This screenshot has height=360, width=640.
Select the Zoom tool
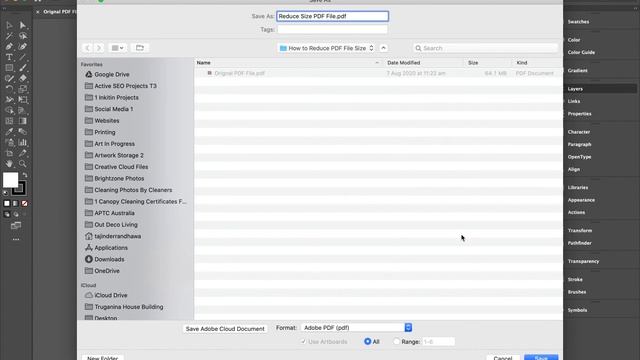[23, 164]
